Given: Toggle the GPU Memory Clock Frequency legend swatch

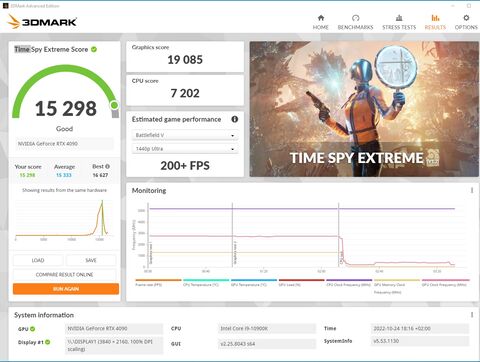Looking at the screenshot, I should click(397, 280).
